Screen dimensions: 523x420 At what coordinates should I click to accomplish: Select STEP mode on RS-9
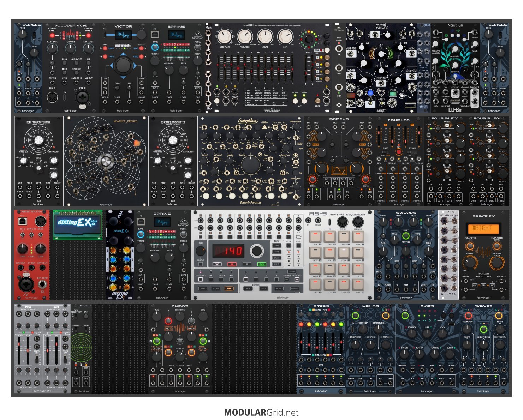[229, 288]
